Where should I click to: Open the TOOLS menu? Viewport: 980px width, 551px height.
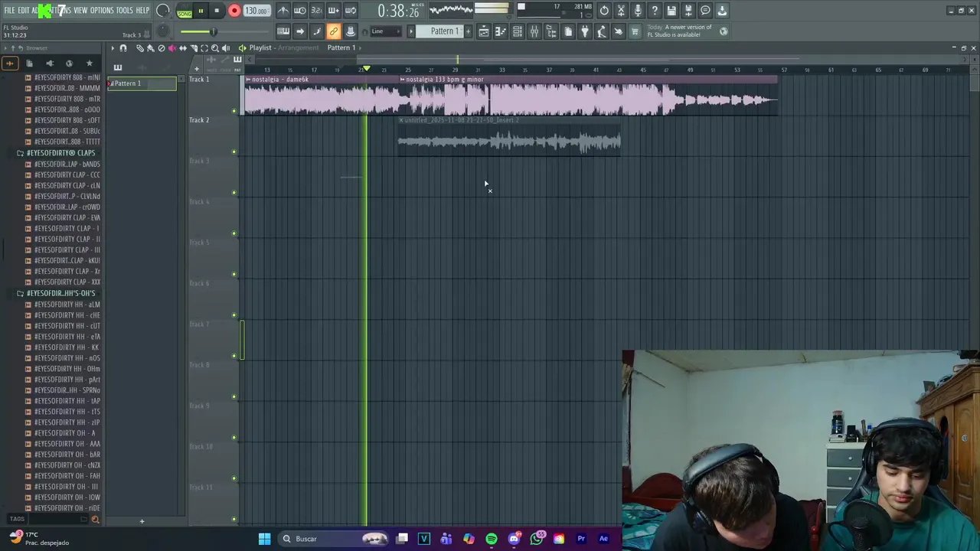pyautogui.click(x=124, y=11)
